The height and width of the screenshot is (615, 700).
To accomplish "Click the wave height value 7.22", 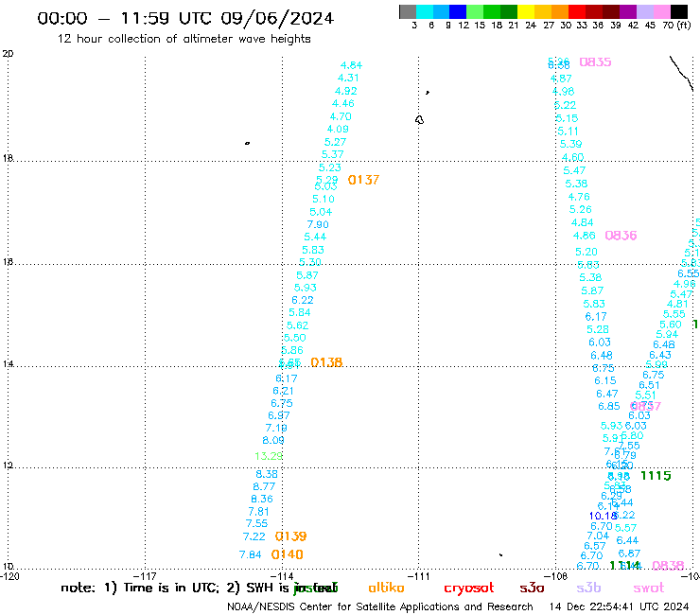I will point(254,536).
